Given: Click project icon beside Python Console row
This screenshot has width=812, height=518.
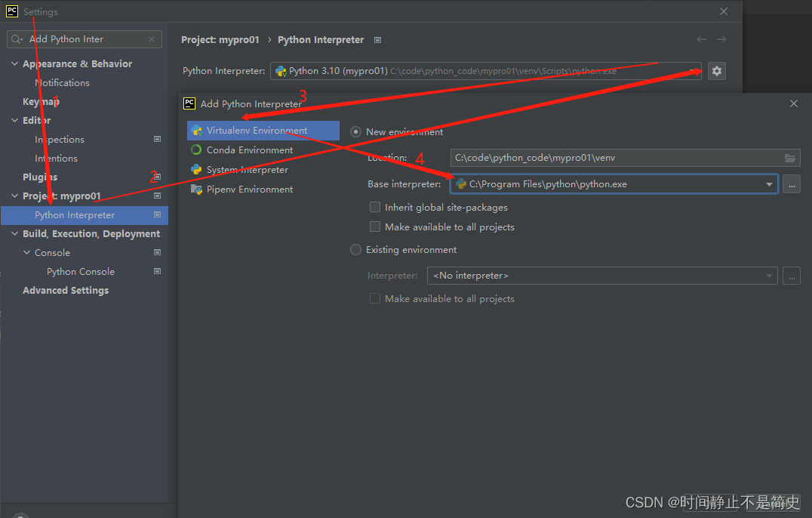Looking at the screenshot, I should [158, 271].
